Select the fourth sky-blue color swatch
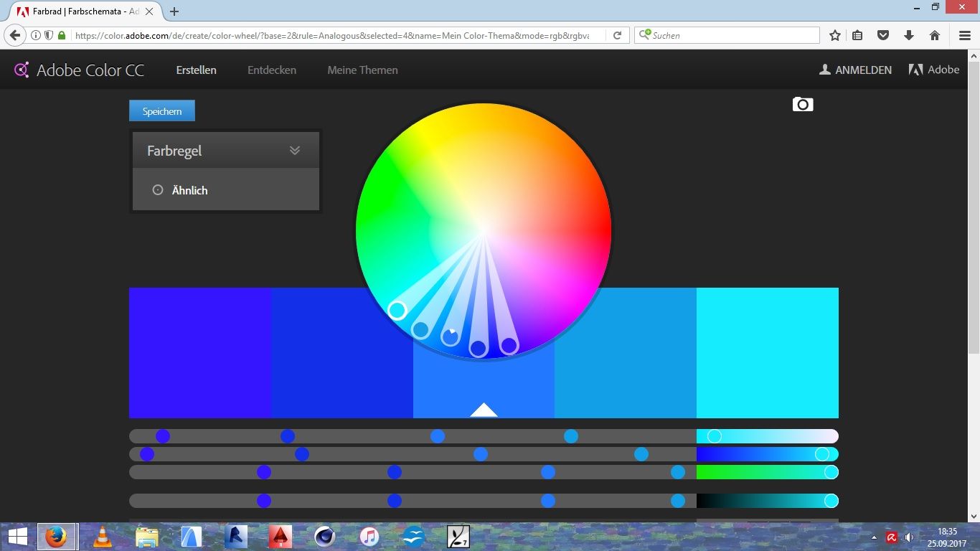 (626, 352)
